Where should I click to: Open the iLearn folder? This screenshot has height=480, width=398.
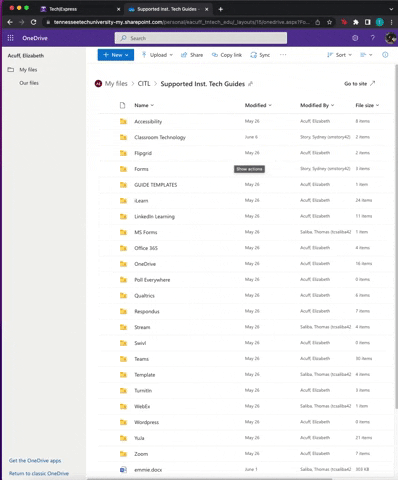(141, 201)
